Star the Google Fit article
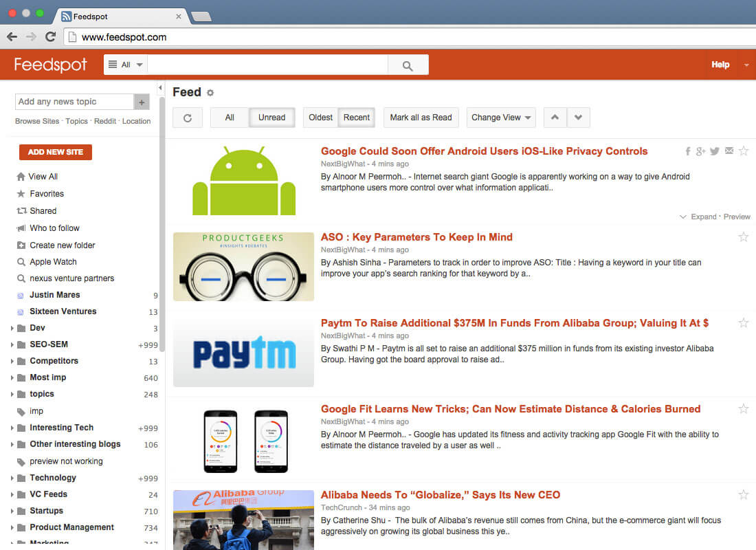This screenshot has width=756, height=550. (x=744, y=409)
